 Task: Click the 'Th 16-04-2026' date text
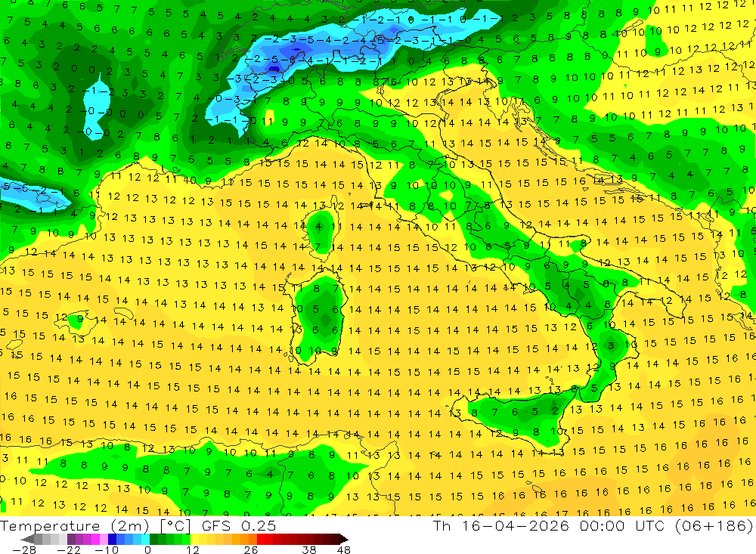coord(501,526)
